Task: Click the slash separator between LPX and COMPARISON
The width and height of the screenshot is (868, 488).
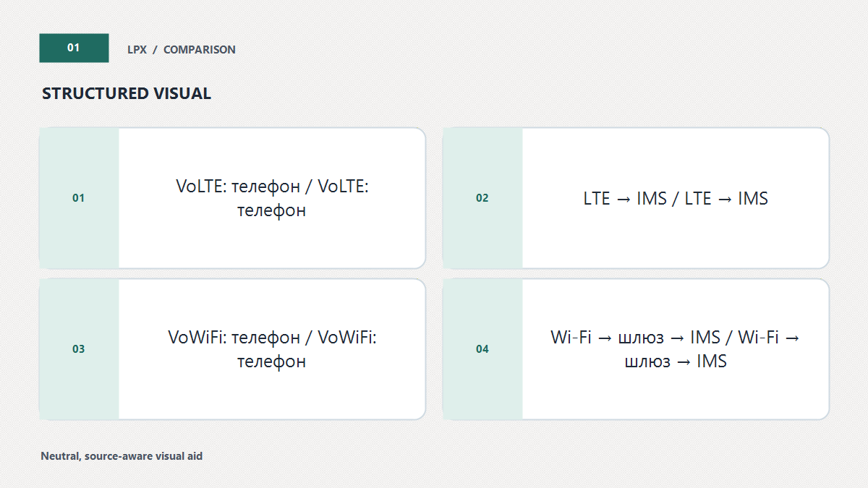Action: point(155,50)
